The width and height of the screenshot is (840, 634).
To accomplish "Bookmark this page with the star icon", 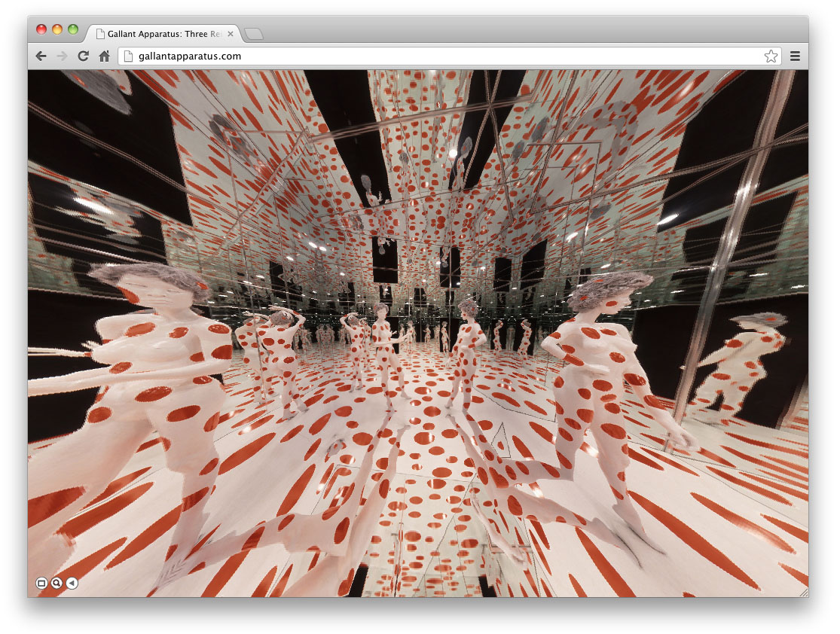I will (x=771, y=56).
